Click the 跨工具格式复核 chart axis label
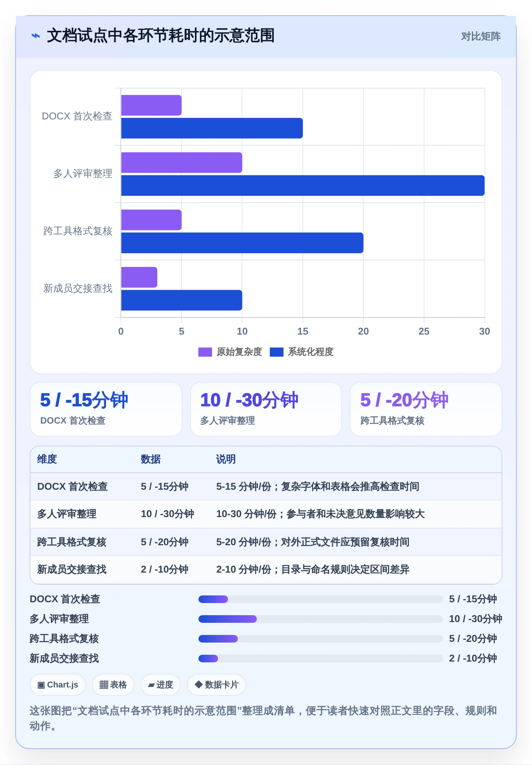532x765 pixels. point(78,231)
